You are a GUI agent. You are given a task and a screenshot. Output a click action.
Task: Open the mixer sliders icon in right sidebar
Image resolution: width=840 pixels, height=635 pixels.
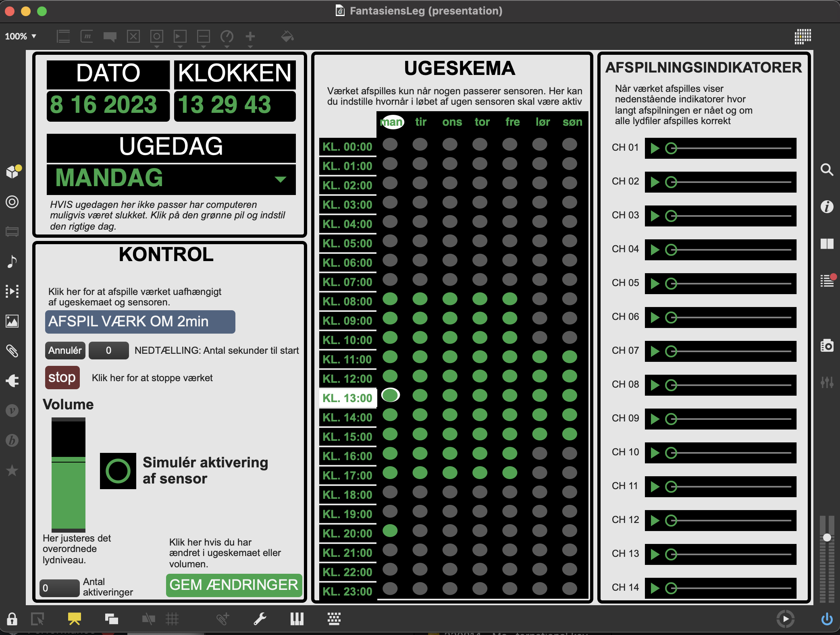coord(827,382)
